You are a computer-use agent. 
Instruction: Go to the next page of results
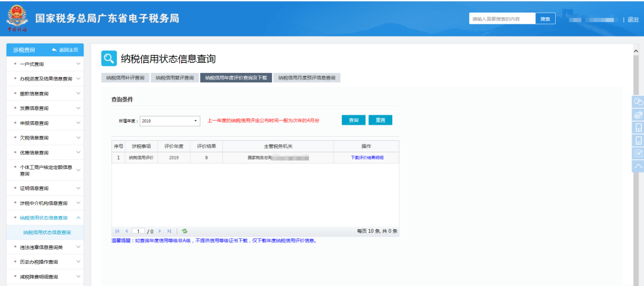point(160,231)
